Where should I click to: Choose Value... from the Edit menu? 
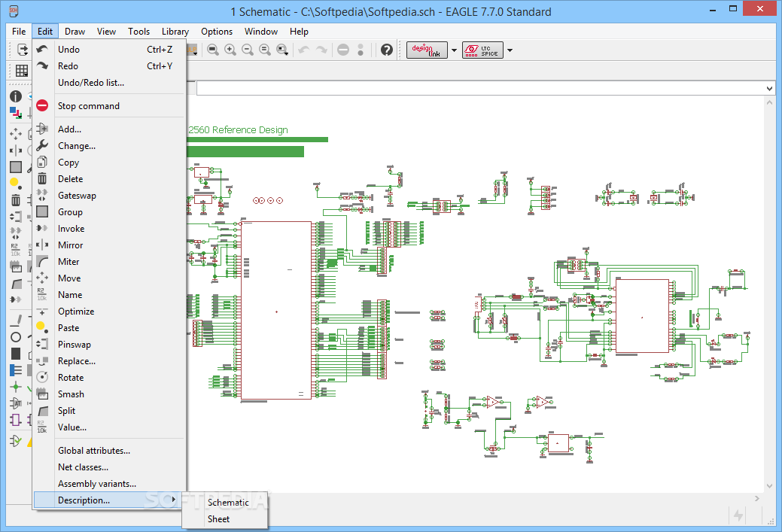pyautogui.click(x=109, y=427)
